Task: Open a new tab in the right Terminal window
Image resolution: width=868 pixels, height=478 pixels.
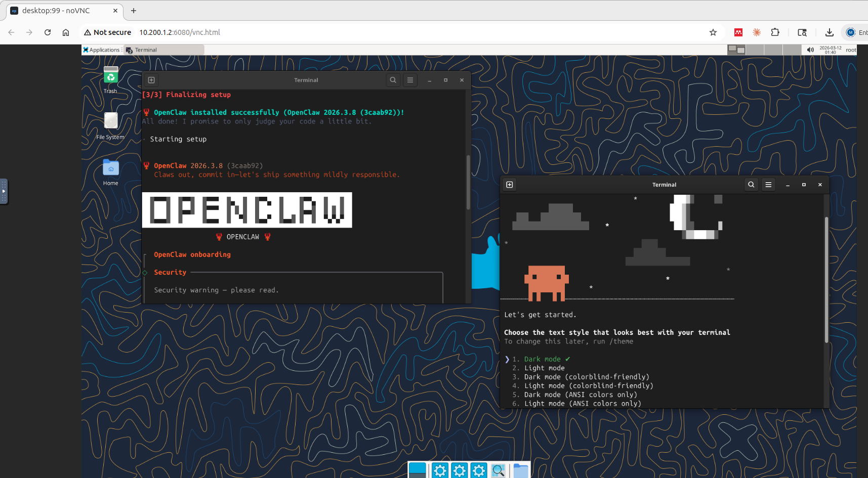Action: tap(509, 185)
